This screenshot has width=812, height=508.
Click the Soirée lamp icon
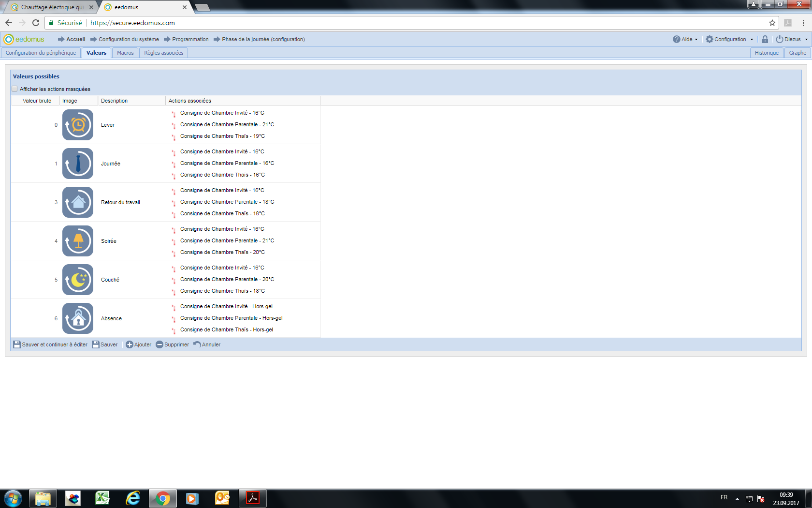tap(77, 241)
